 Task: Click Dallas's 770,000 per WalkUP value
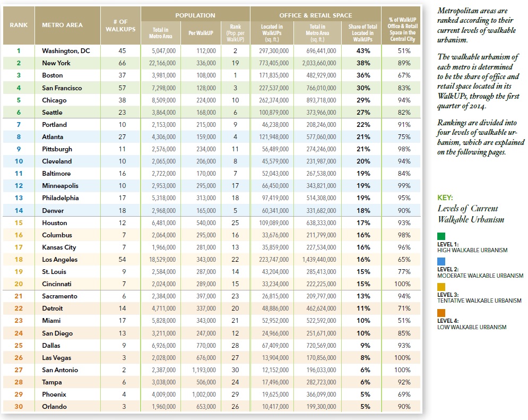206,346
